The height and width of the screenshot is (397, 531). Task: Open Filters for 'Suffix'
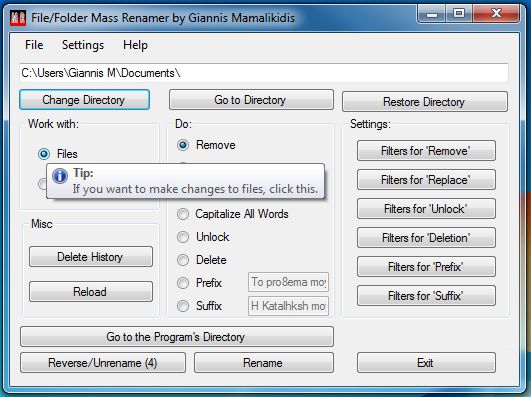[x=426, y=296]
